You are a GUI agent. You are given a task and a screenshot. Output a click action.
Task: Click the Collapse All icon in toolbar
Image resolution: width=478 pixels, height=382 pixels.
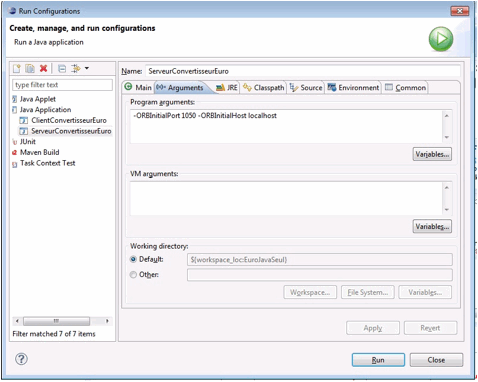pyautogui.click(x=62, y=69)
